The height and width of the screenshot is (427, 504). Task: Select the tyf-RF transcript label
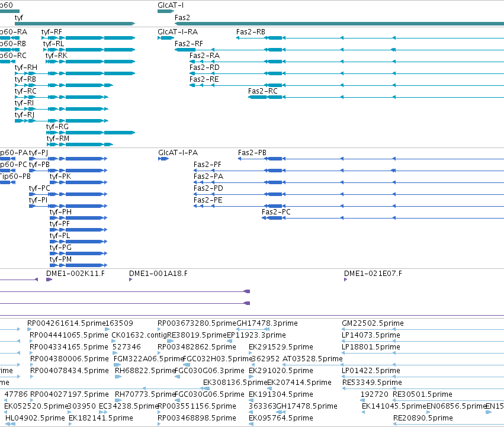52,32
